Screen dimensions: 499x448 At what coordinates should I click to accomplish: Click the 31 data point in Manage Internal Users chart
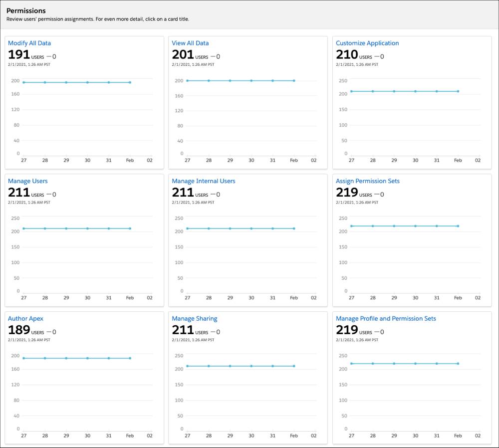pos(273,228)
